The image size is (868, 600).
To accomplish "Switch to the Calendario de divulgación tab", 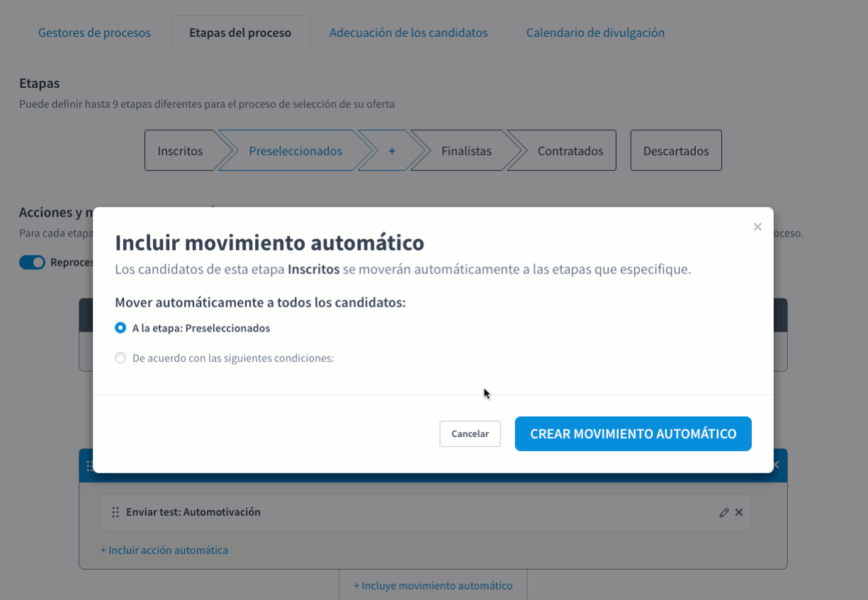I will click(x=595, y=33).
